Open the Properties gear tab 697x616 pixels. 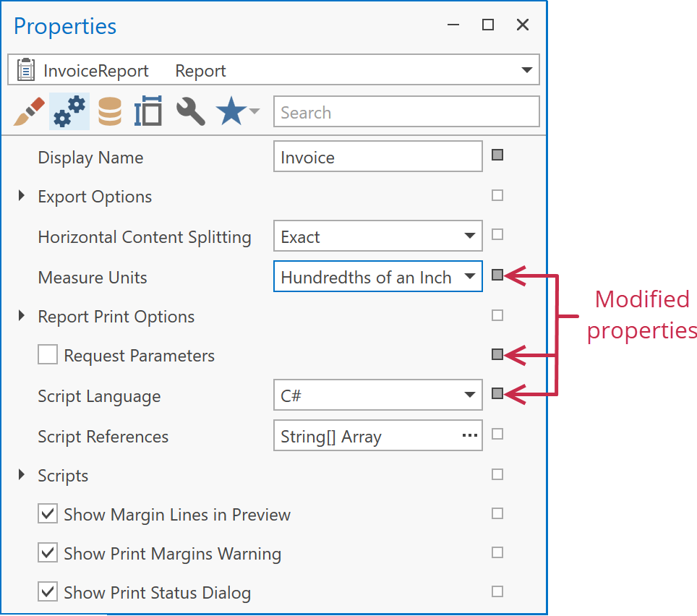(x=69, y=111)
